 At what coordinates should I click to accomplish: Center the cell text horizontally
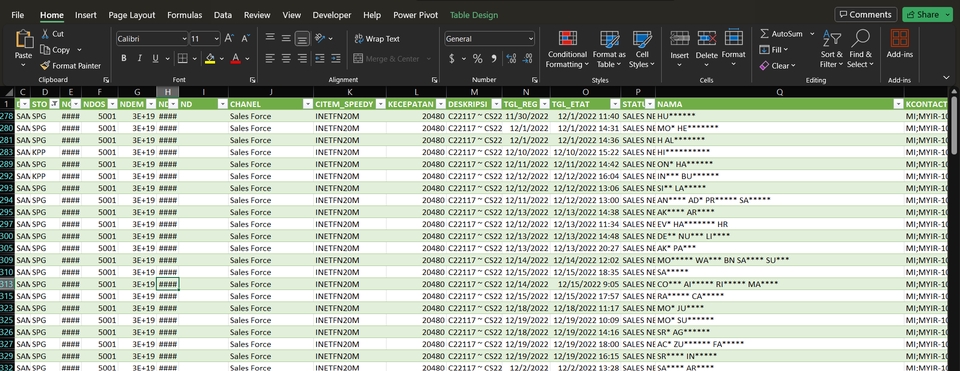(286, 59)
